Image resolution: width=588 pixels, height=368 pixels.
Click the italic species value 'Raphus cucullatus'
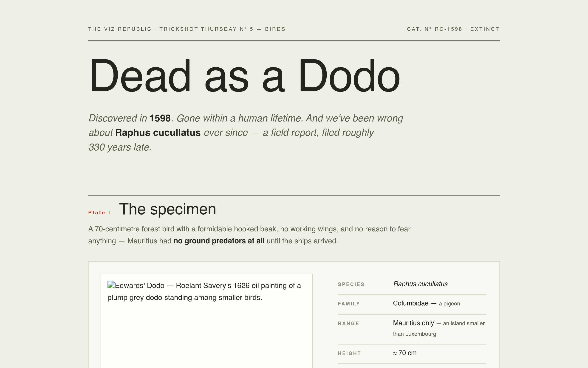pos(420,284)
